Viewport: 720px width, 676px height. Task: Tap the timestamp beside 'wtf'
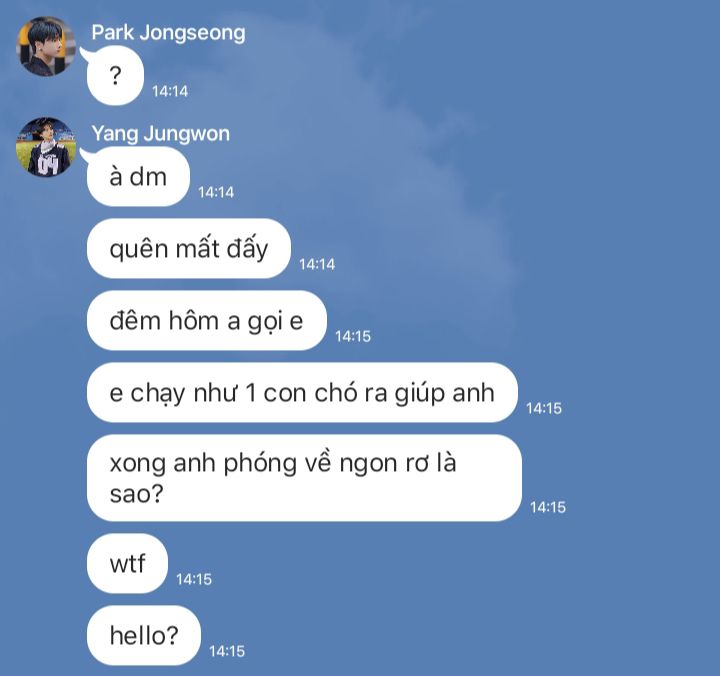coord(194,579)
